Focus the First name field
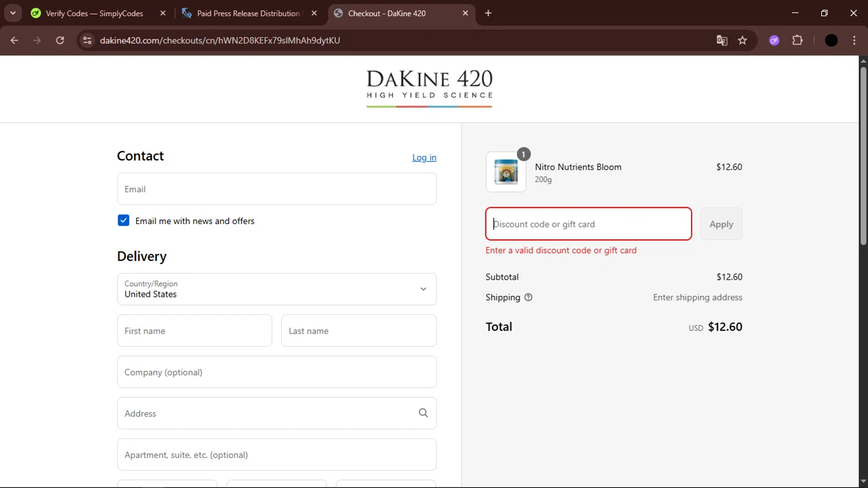868x488 pixels. click(194, 331)
